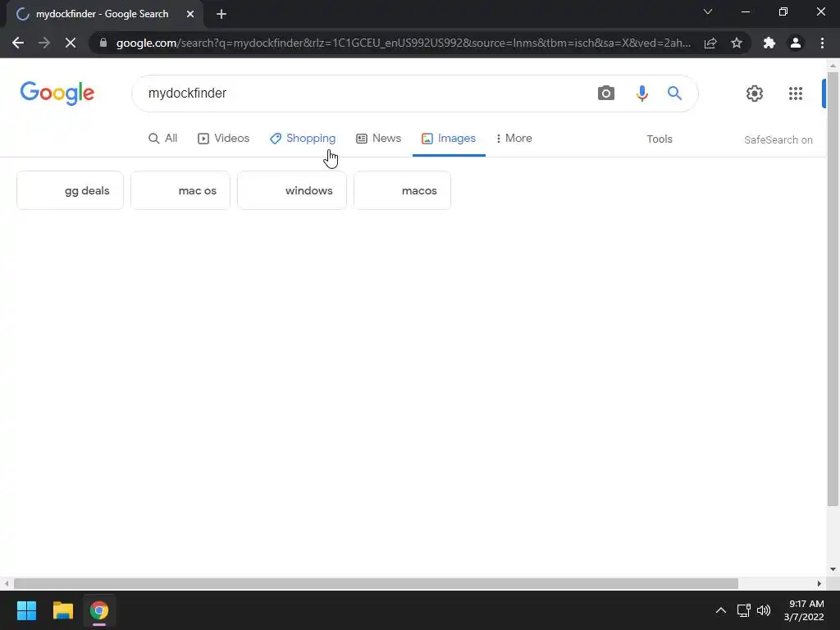Click the address bar URL

(x=404, y=43)
